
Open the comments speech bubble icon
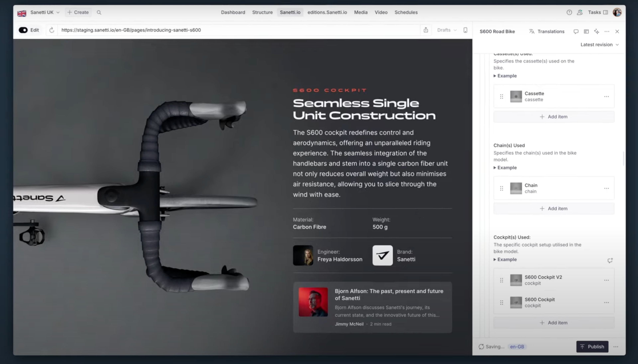[576, 32]
